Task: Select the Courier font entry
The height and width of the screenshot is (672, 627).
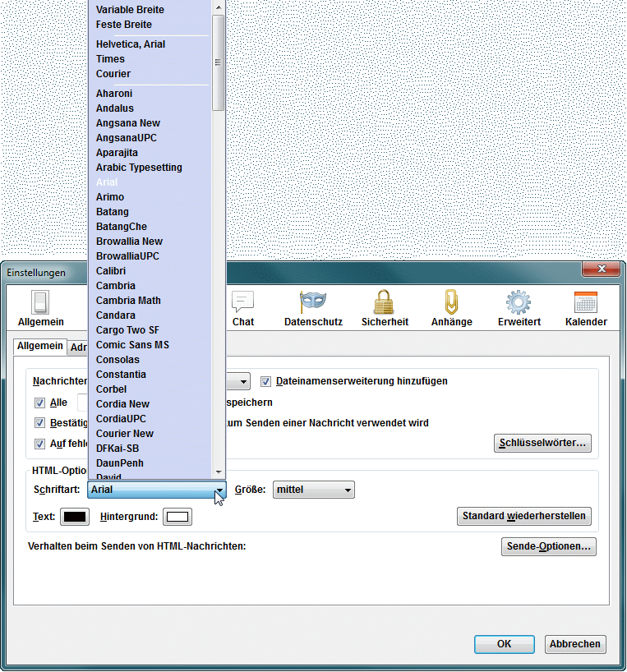Action: [x=150, y=74]
